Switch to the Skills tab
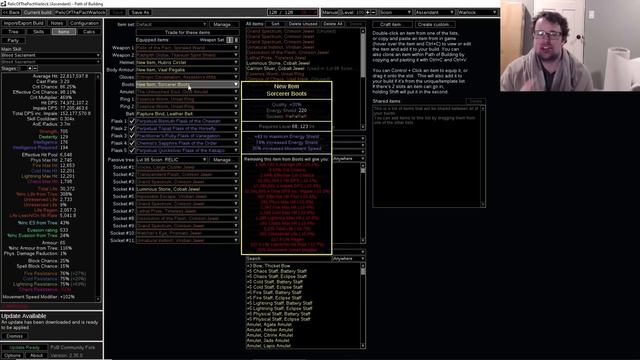Screen dimensions: 640x360 click(x=38, y=32)
